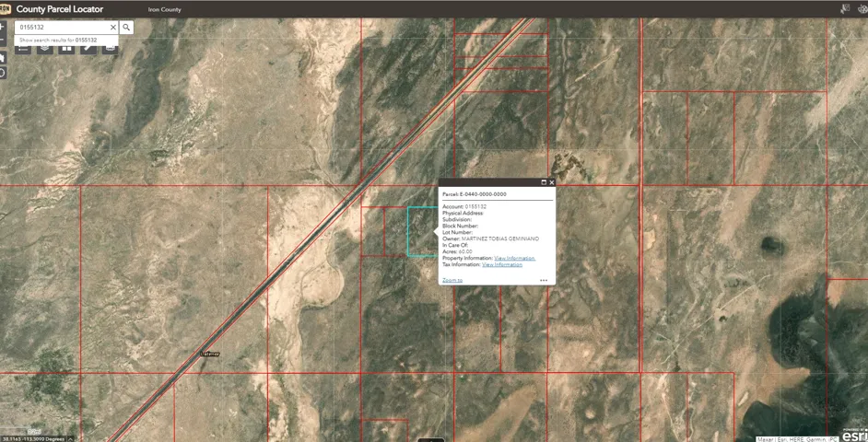Click the select/identify tool in header
The width and height of the screenshot is (868, 442).
click(845, 8)
